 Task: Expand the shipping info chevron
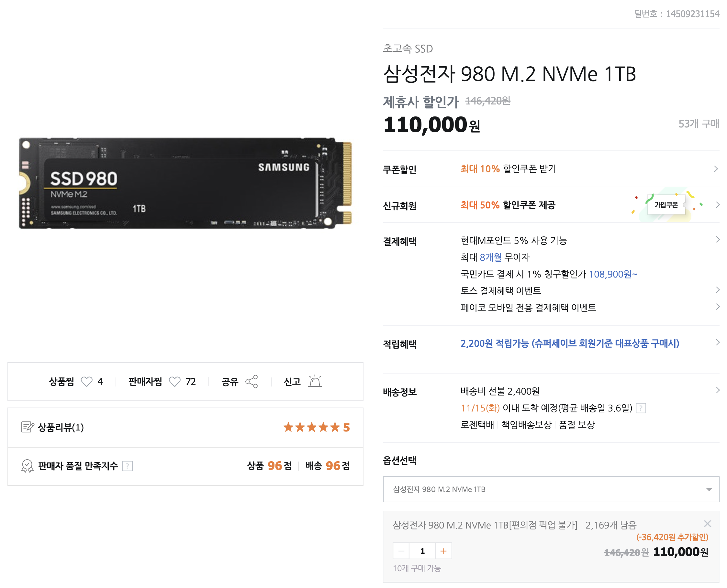click(x=718, y=390)
